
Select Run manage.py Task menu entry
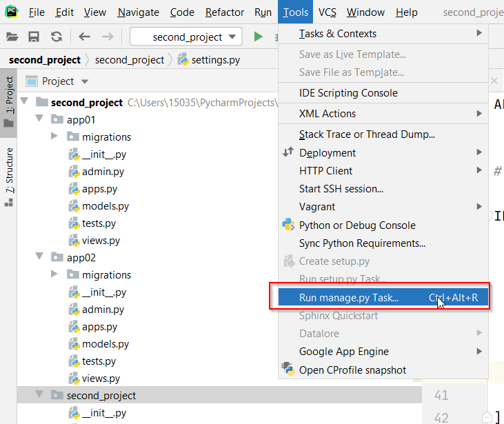click(x=383, y=297)
